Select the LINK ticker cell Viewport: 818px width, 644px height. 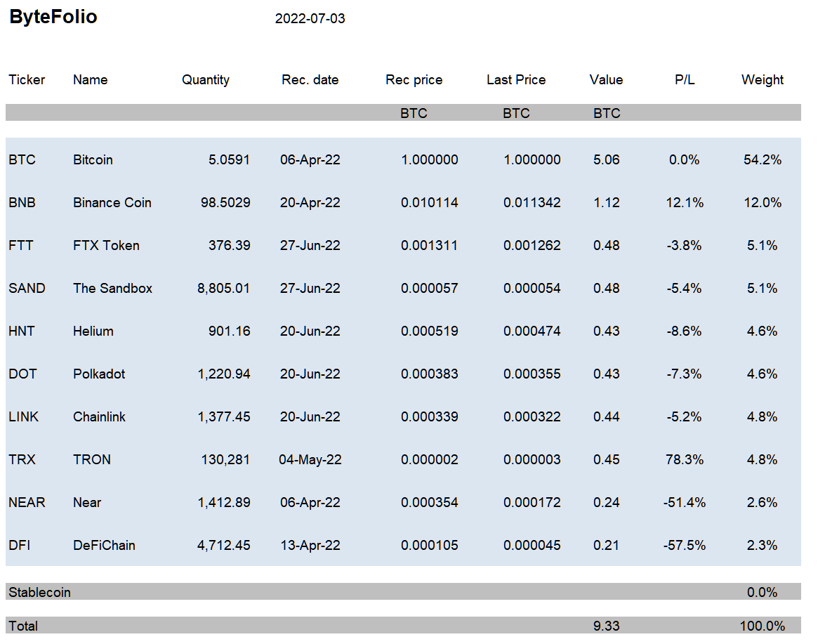[23, 416]
